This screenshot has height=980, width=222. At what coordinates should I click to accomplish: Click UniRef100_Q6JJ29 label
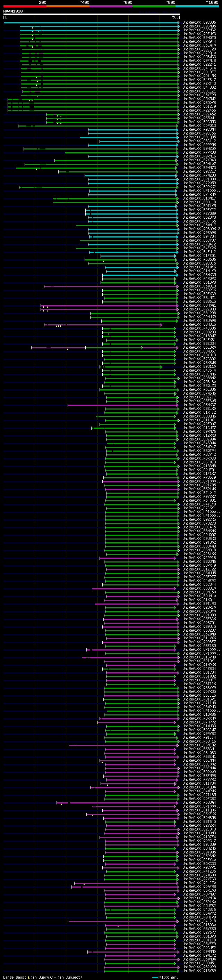(199, 49)
